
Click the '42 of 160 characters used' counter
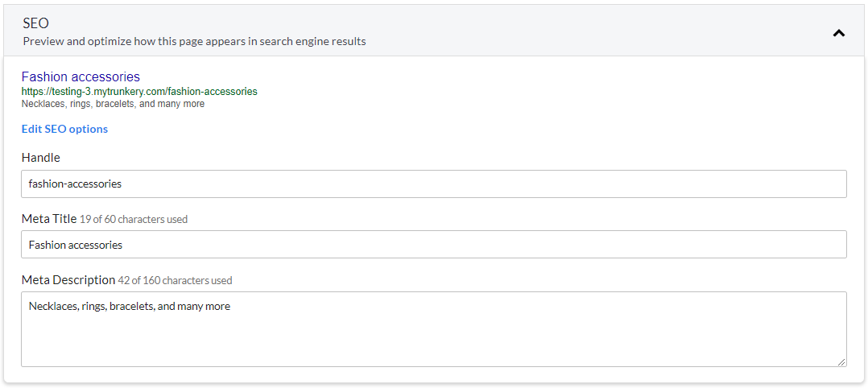click(x=175, y=281)
